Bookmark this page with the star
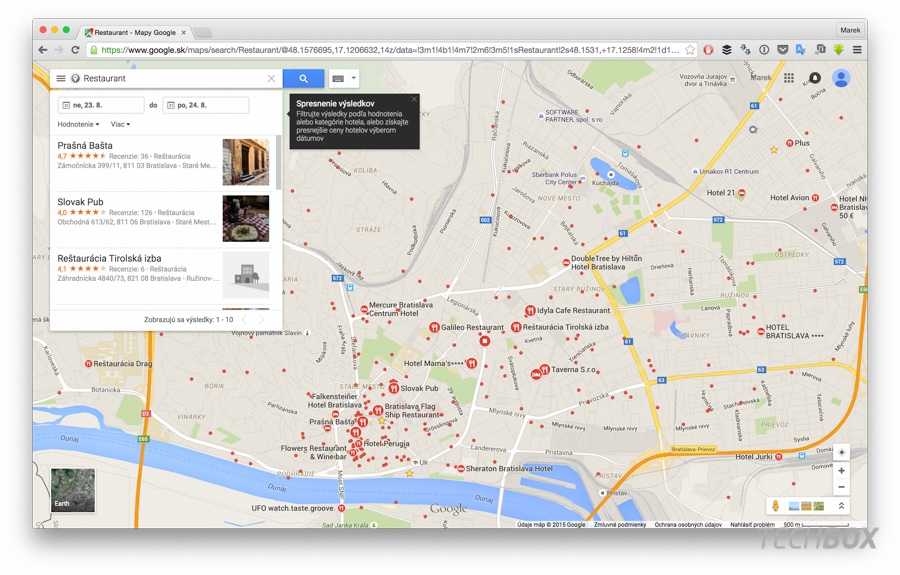The image size is (900, 575). pyautogui.click(x=690, y=50)
